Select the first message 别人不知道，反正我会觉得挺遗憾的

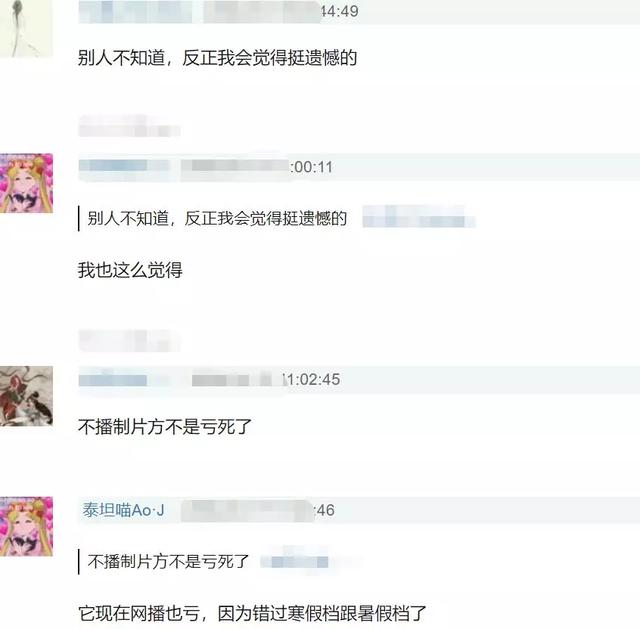point(218,58)
